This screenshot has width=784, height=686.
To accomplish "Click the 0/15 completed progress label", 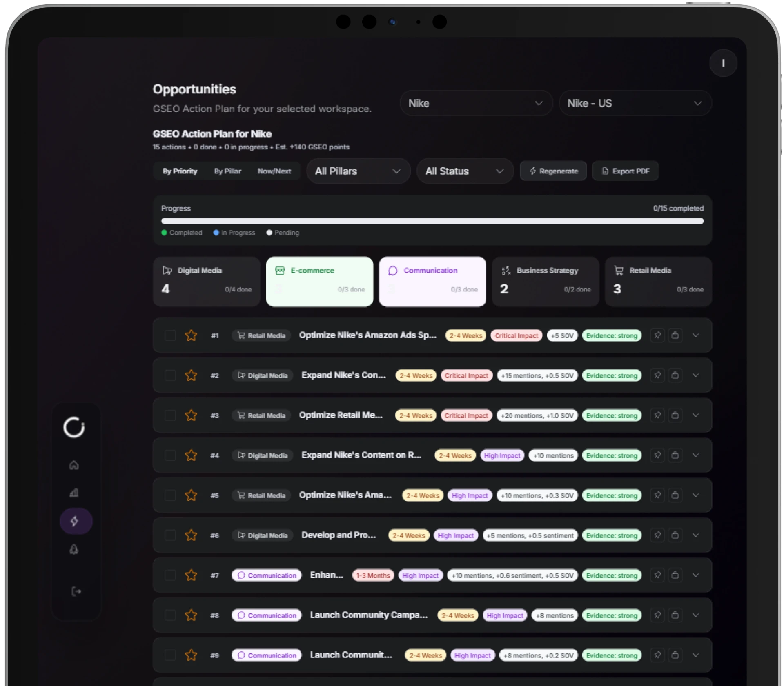I will [x=678, y=208].
